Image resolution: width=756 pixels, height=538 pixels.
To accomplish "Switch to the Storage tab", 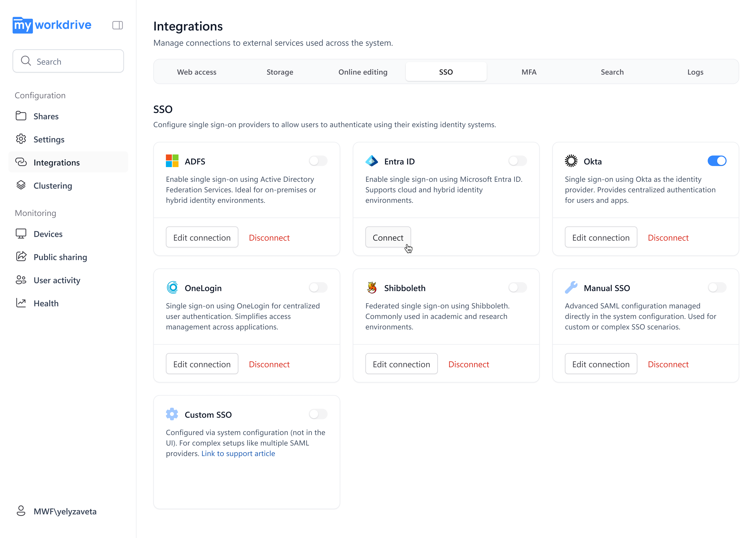I will point(280,72).
